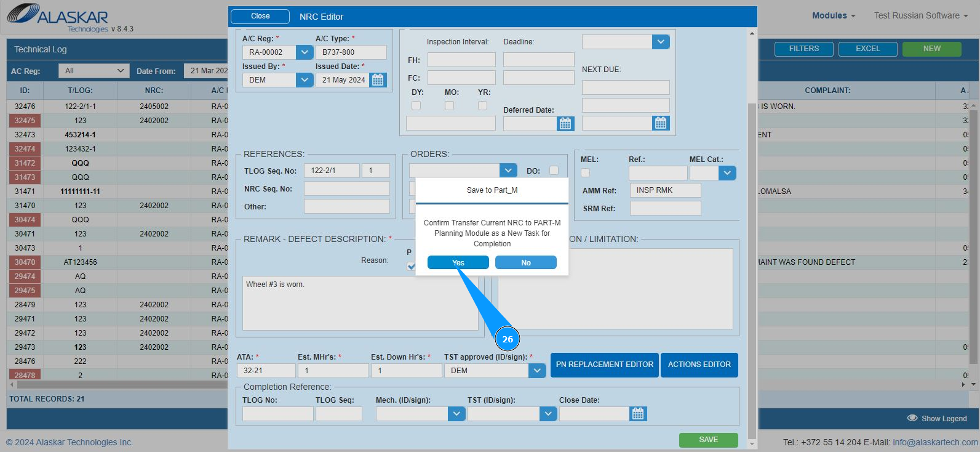Click the A/C Type field B737-800
This screenshot has height=452, width=980.
pos(351,52)
